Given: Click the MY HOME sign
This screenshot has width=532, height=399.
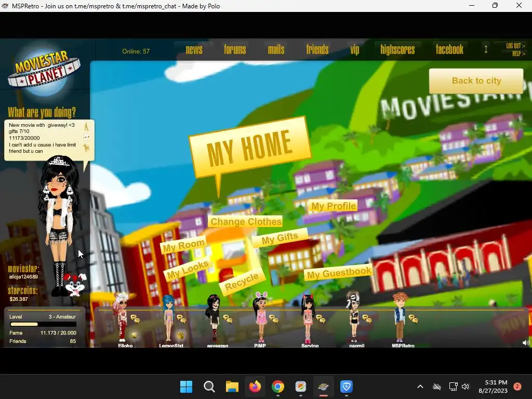Looking at the screenshot, I should click(x=250, y=148).
